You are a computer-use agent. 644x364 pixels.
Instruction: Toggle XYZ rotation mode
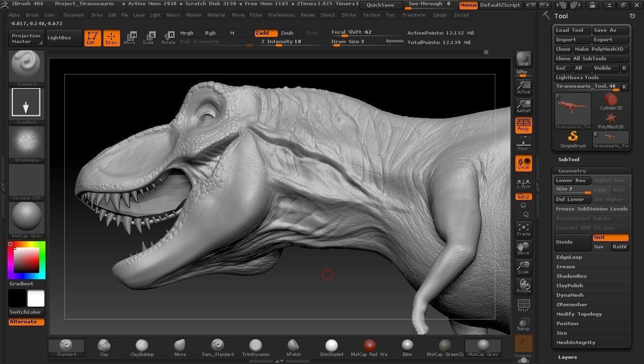point(523,196)
